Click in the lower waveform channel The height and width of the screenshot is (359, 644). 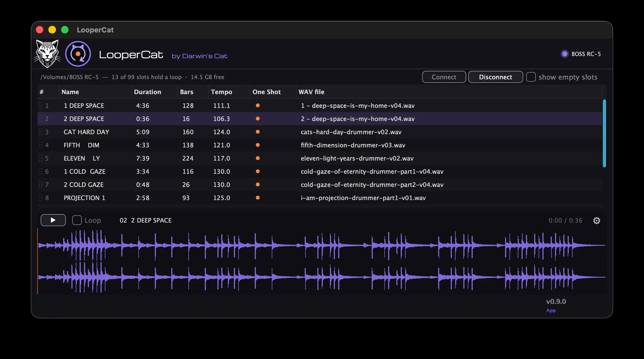pyautogui.click(x=322, y=277)
